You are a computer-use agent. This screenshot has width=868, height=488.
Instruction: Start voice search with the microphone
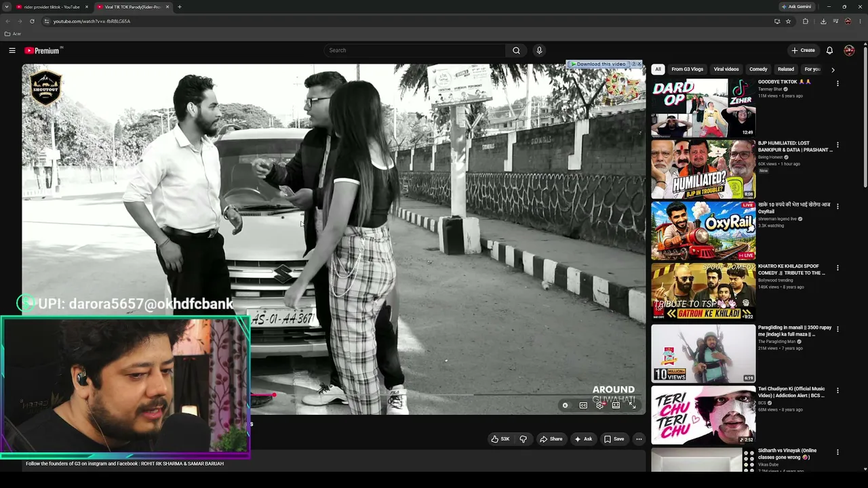tap(539, 50)
